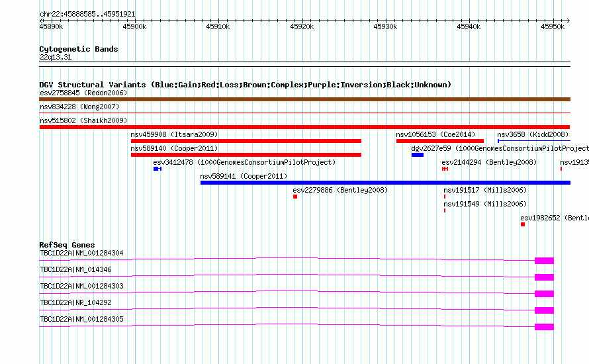This screenshot has width=589, height=364.
Task: Select the nsv834228 (Wong2007) label
Action: (x=79, y=107)
